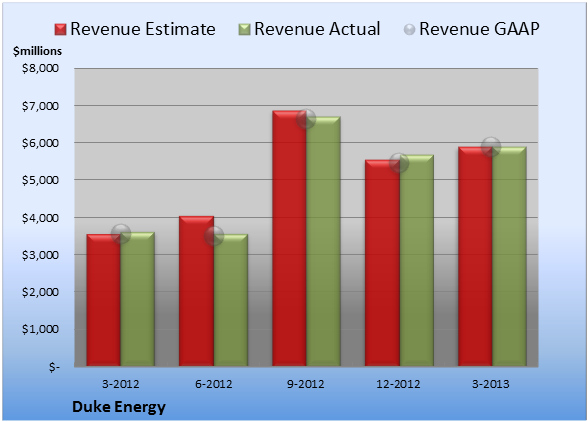Click the $millions axis unit label
Screen dimensions: 588x422
[37, 51]
